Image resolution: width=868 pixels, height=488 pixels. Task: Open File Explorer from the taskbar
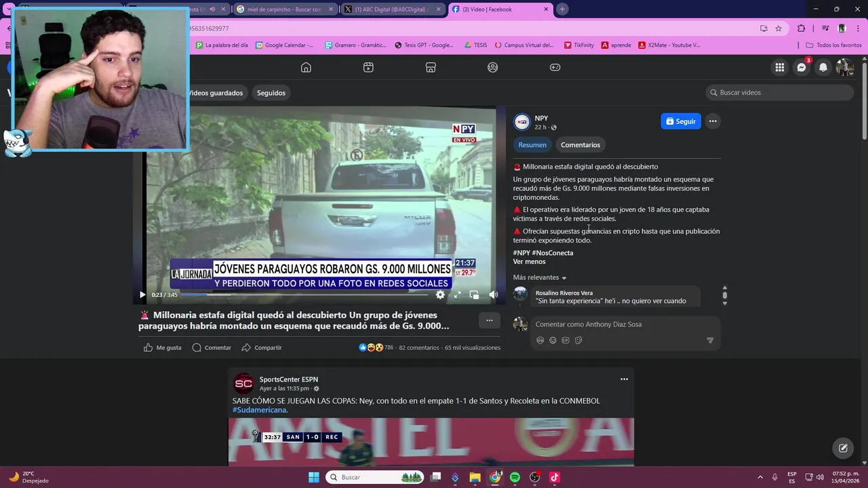point(475,477)
